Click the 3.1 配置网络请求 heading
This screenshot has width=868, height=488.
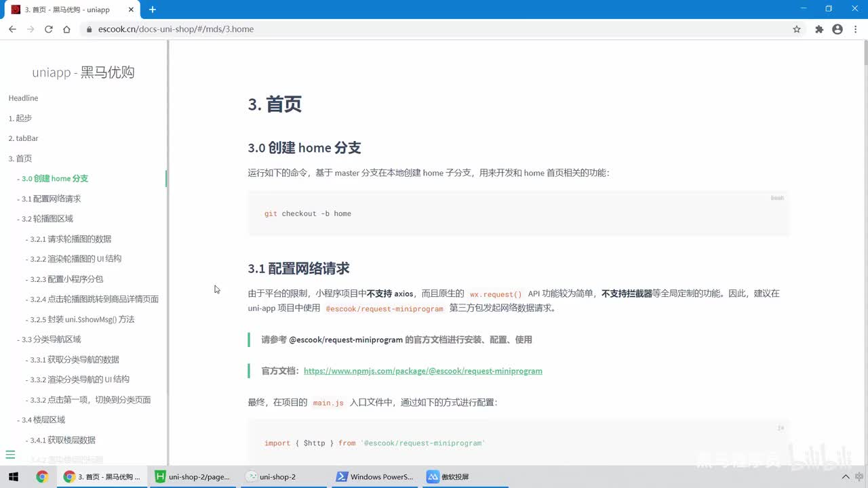point(298,268)
